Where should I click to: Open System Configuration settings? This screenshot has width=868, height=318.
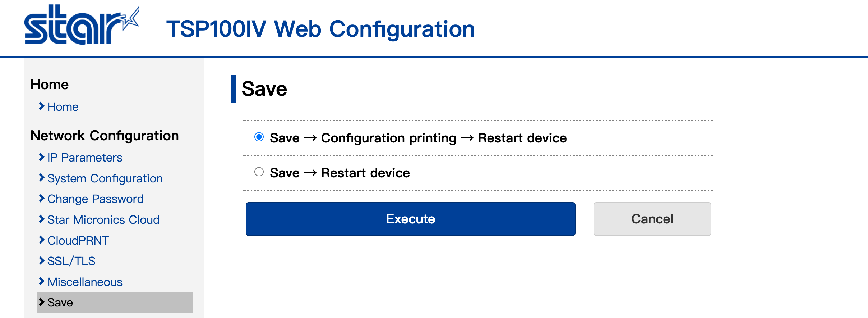105,178
